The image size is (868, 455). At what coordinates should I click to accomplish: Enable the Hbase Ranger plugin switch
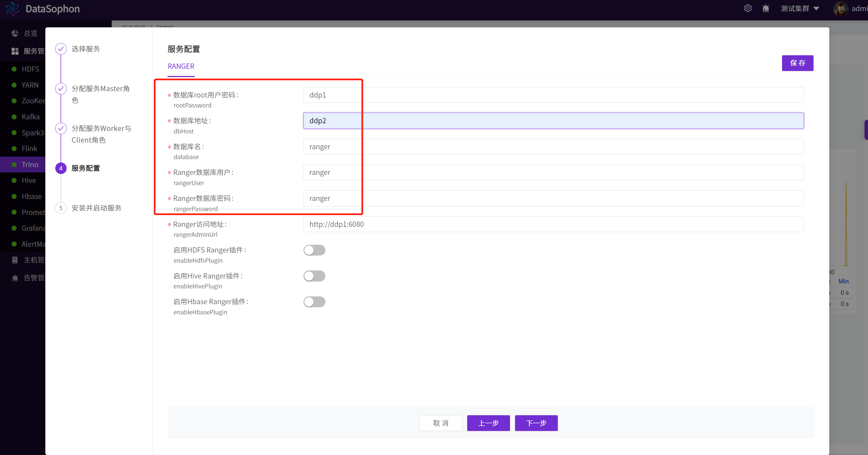[314, 302]
